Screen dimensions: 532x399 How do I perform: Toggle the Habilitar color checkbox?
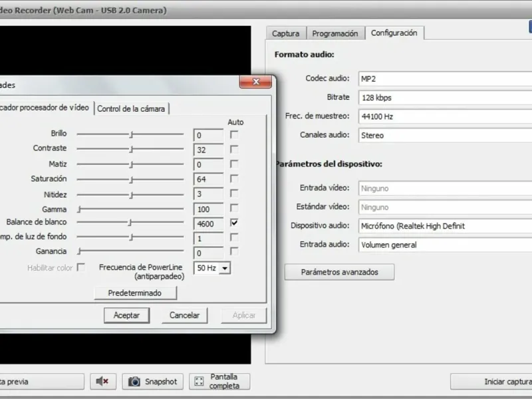pos(80,267)
